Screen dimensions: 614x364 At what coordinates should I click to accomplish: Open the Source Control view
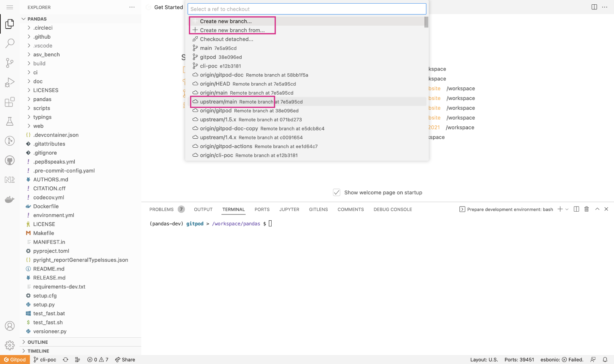point(10,62)
